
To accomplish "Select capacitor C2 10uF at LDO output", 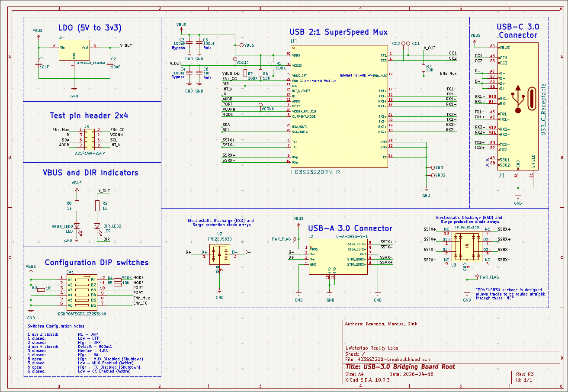I will [110, 64].
